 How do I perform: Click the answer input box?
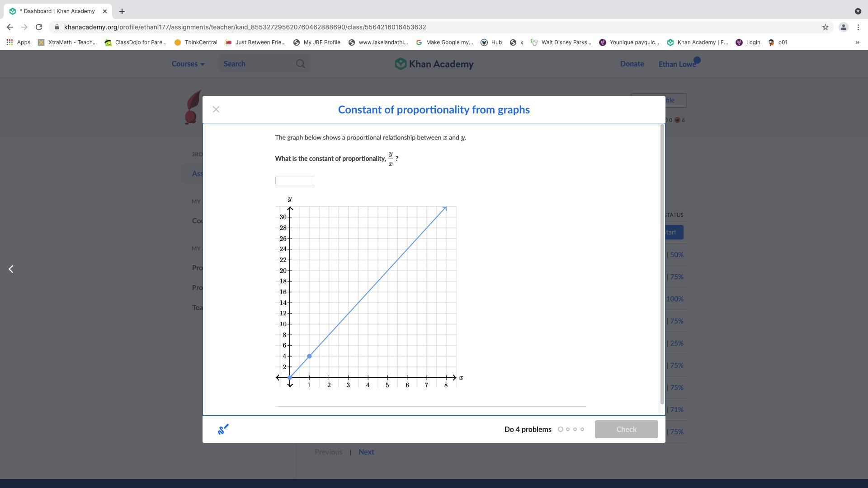(x=294, y=181)
